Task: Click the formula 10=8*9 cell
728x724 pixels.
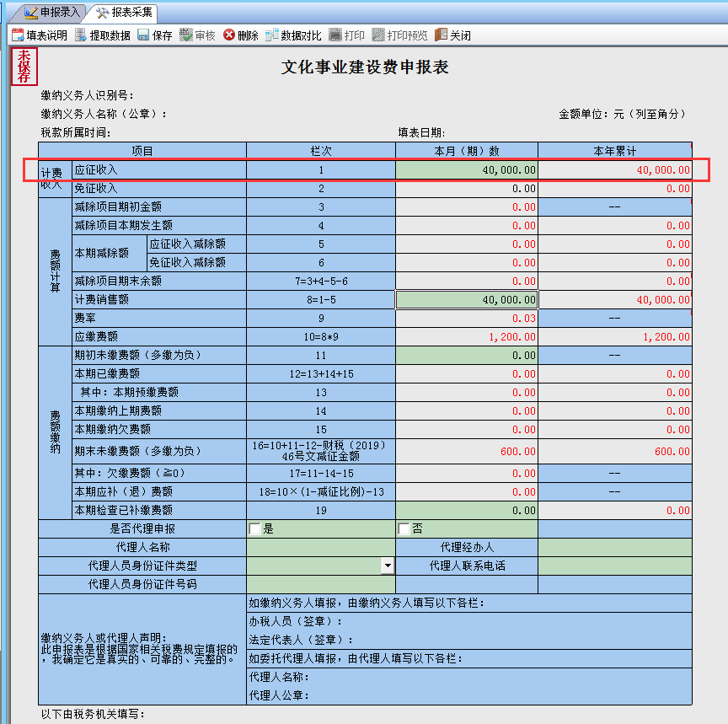Action: tap(321, 336)
